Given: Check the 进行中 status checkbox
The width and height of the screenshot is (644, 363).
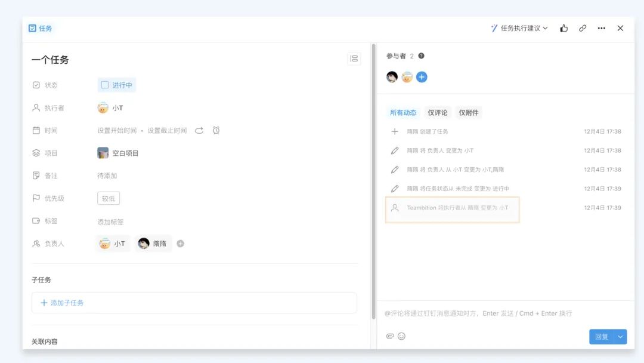Looking at the screenshot, I should [x=105, y=85].
